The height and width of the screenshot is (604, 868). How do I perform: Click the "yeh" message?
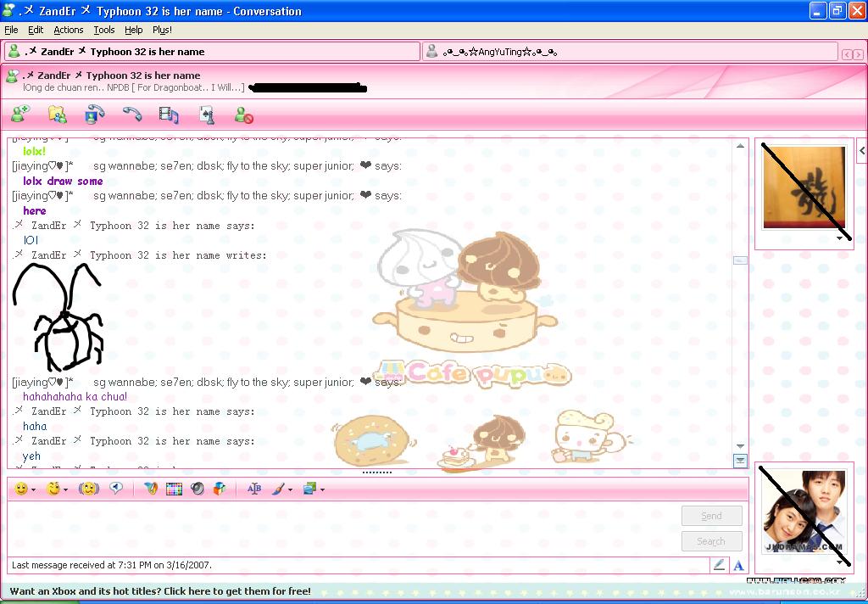coord(31,456)
